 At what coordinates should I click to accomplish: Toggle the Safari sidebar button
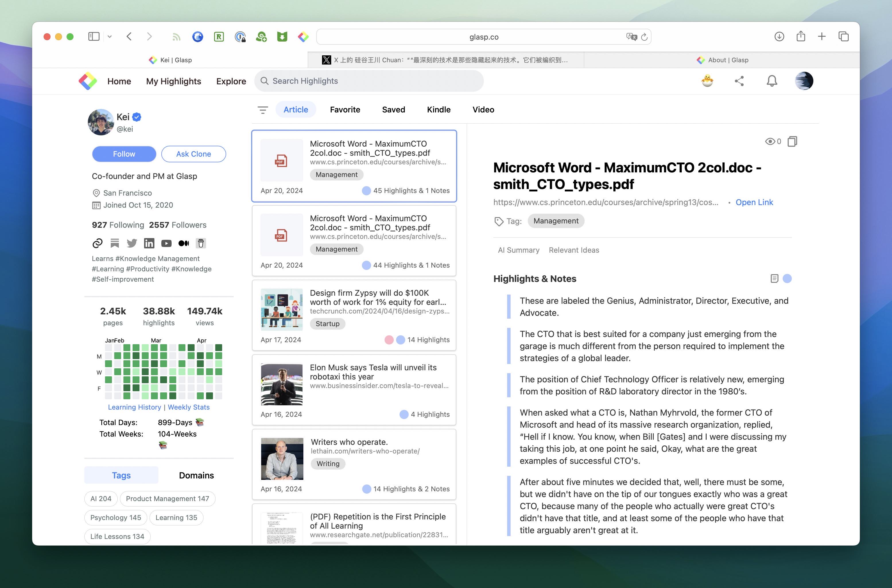tap(94, 37)
